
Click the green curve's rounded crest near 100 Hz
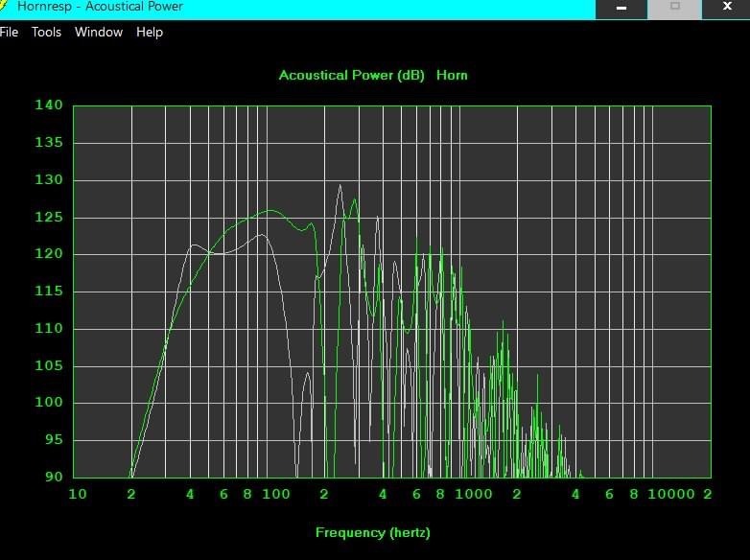270,210
